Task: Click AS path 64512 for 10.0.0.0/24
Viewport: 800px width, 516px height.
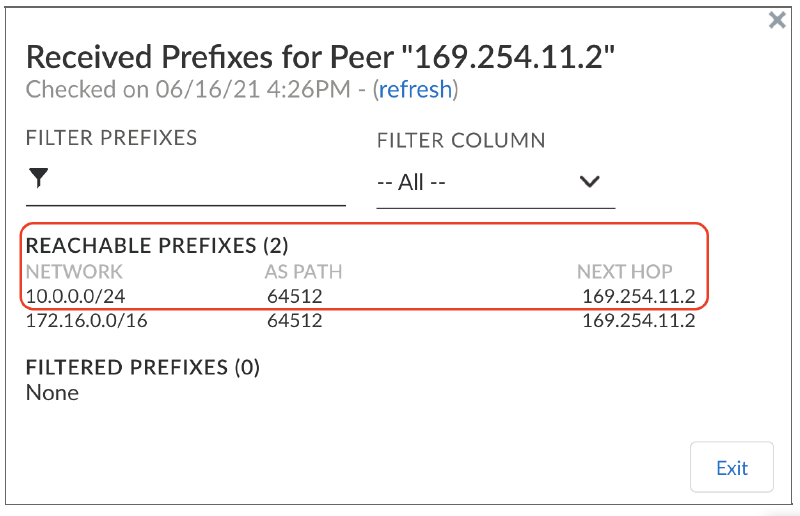Action: pos(294,296)
